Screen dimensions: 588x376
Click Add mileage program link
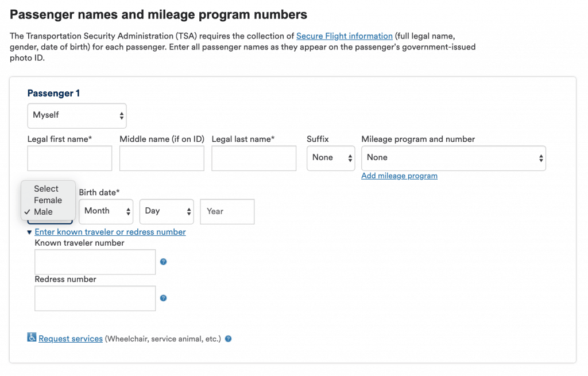399,176
